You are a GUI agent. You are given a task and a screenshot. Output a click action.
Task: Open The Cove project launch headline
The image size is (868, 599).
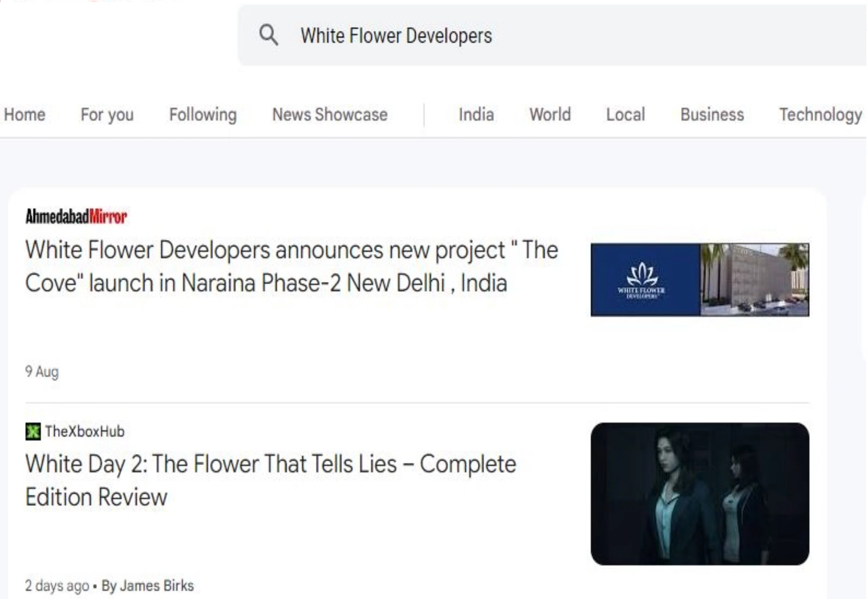coord(292,267)
